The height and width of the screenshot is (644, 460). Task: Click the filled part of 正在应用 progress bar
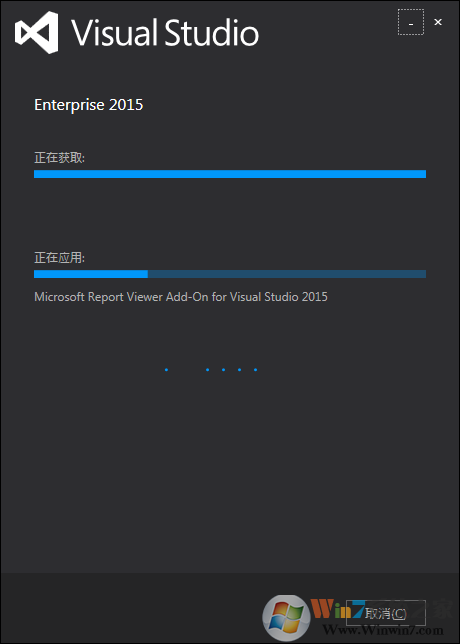91,274
